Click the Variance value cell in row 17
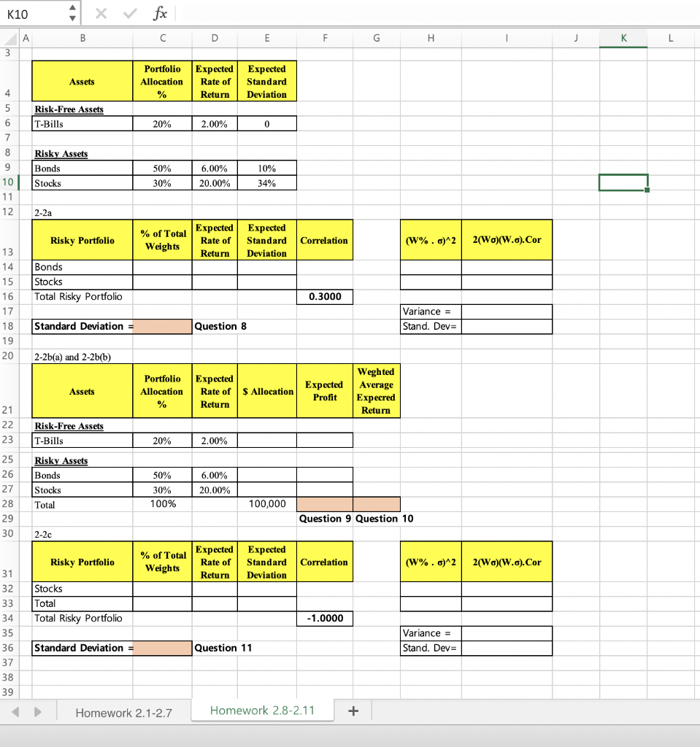 507,311
